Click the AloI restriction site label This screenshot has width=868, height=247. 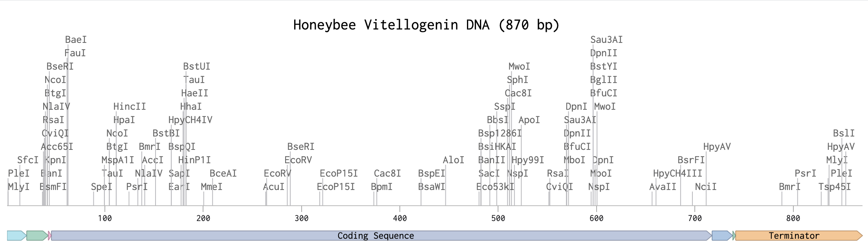pyautogui.click(x=453, y=160)
